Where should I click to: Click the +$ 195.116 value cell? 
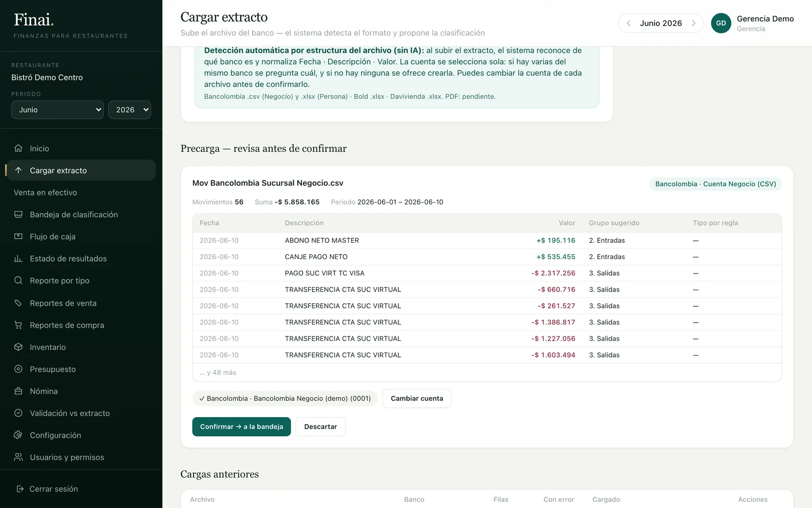556,240
